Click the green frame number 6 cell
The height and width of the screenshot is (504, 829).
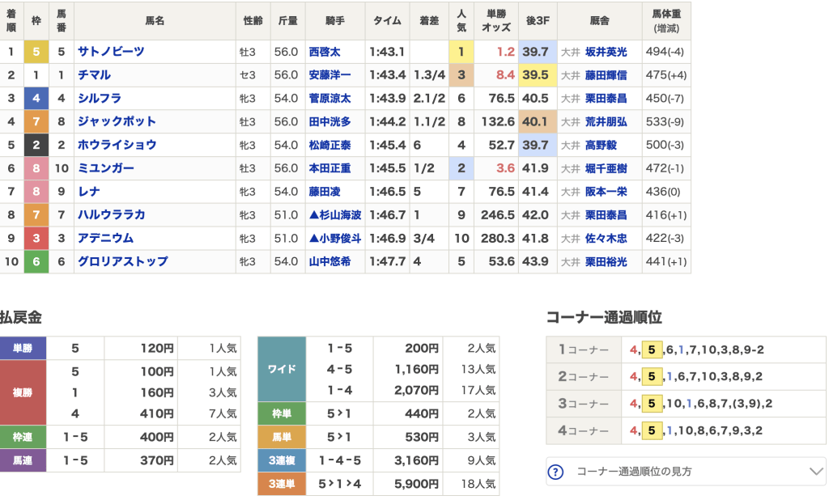pos(36,261)
